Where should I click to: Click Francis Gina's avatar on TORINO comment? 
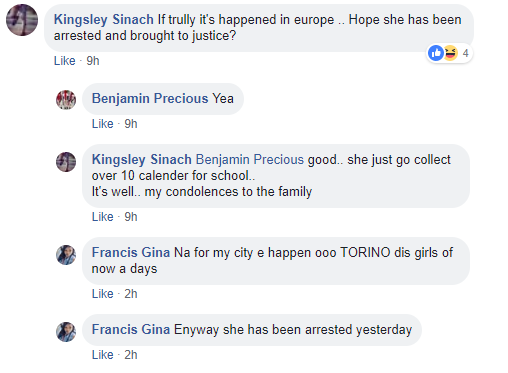pos(66,255)
